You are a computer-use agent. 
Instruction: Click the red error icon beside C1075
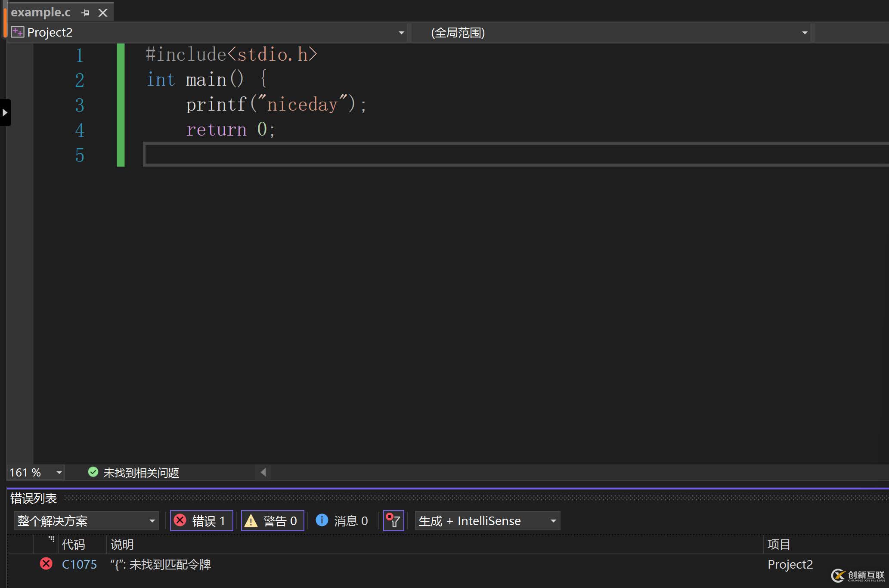pos(46,564)
